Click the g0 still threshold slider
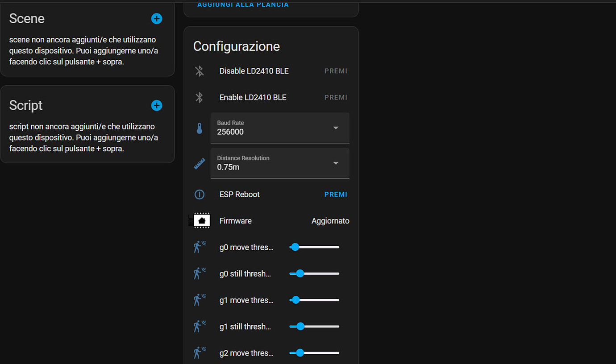This screenshot has width=616, height=364. [x=314, y=273]
